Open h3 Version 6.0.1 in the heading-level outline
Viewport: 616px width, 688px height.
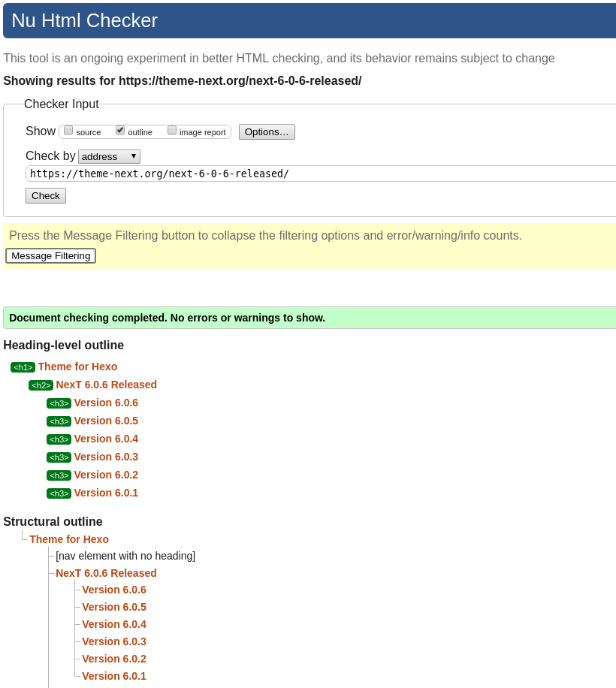[106, 493]
